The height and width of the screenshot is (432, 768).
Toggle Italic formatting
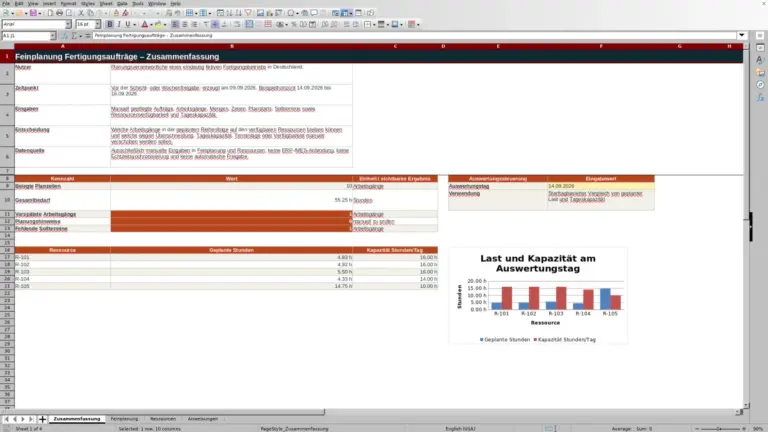click(119, 24)
